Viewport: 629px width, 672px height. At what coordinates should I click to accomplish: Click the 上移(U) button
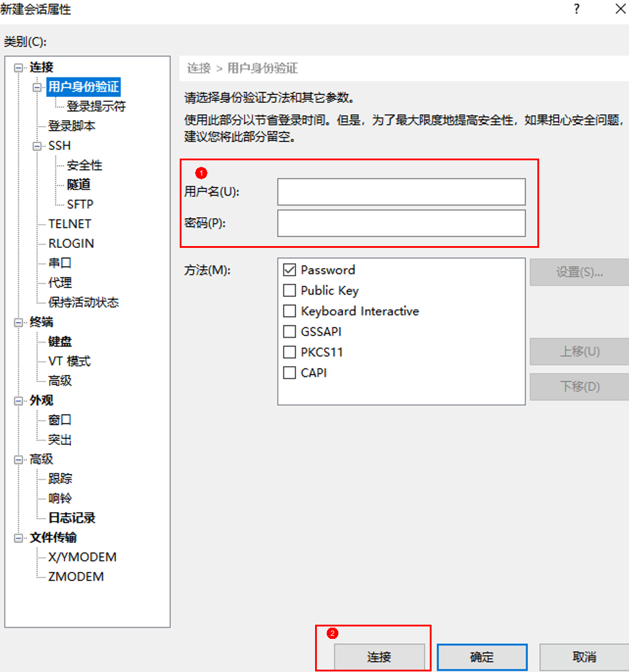click(x=579, y=351)
